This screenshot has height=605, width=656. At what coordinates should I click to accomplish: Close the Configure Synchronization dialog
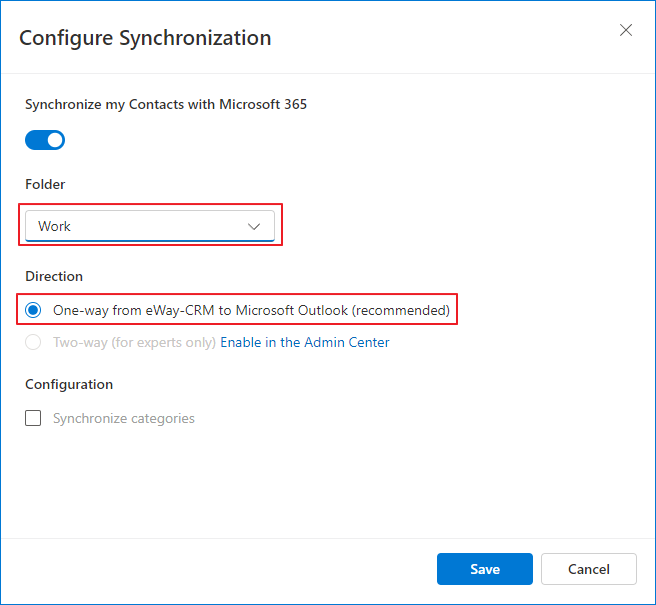tap(625, 30)
